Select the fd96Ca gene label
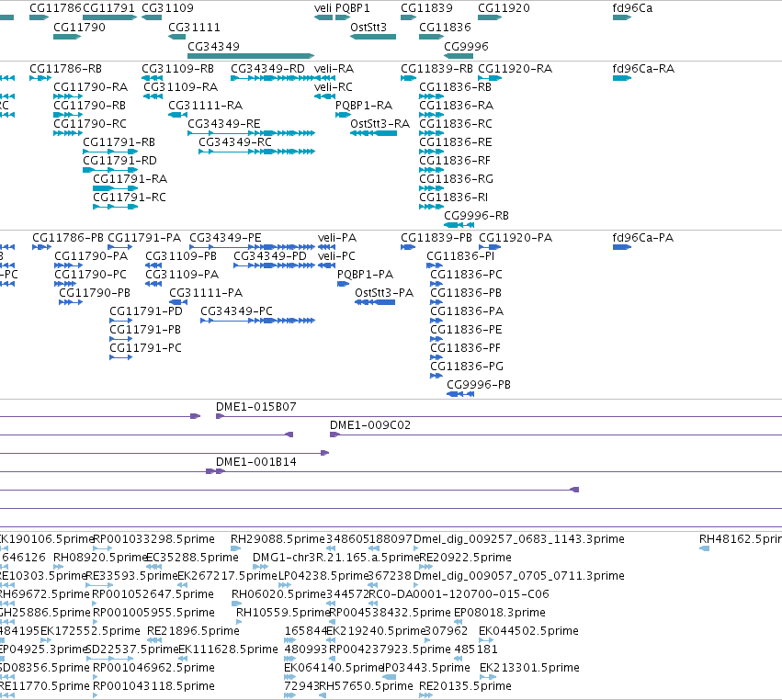782x700 pixels. pos(632,8)
